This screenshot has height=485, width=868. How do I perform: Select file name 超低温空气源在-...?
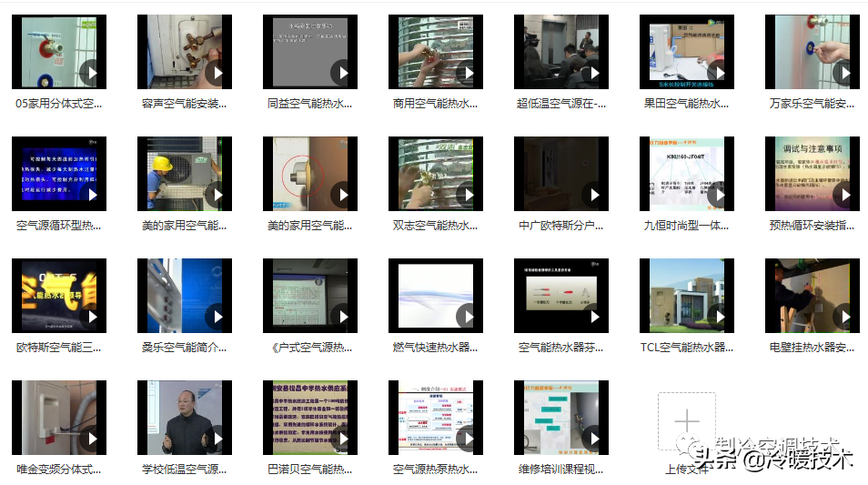pyautogui.click(x=561, y=104)
